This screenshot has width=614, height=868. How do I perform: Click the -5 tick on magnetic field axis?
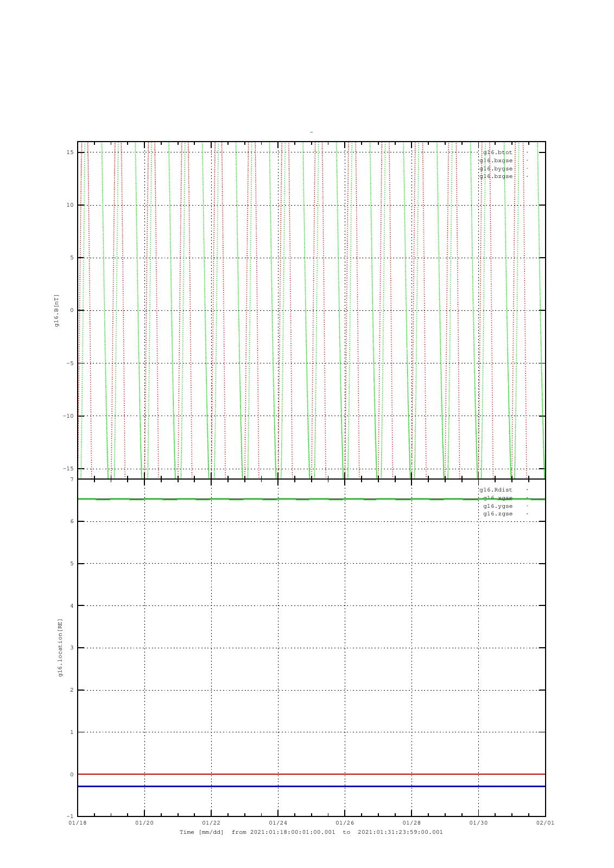pyautogui.click(x=70, y=363)
